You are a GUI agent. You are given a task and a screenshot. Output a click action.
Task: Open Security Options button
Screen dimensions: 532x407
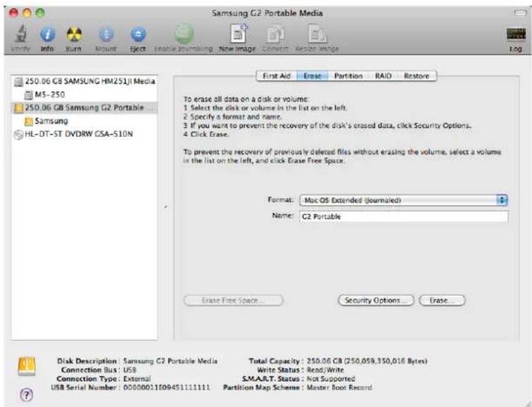coord(376,300)
